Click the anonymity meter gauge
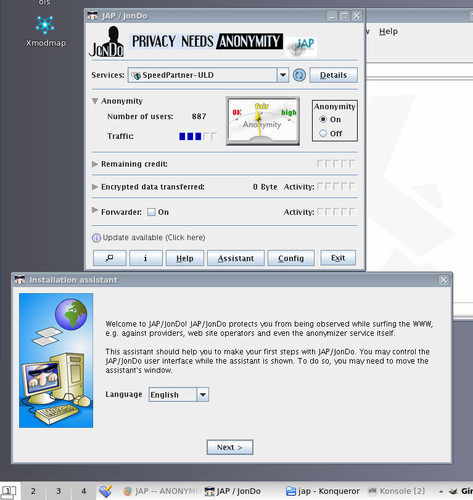This screenshot has height=500, width=473. (x=263, y=121)
